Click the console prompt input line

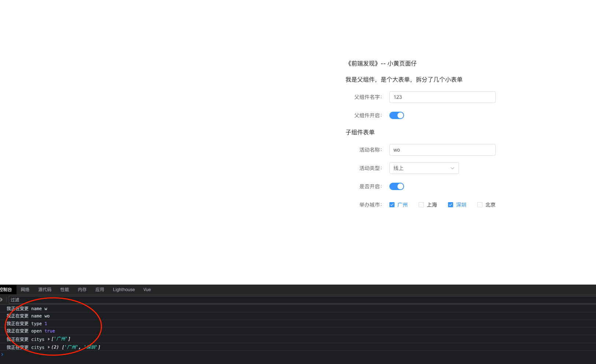click(x=298, y=354)
